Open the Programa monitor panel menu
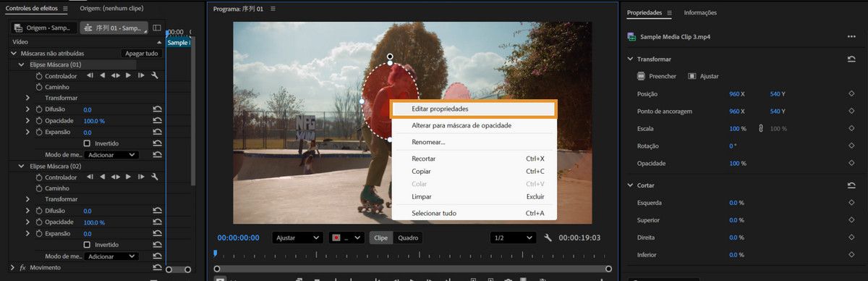868x281 pixels. 273,9
